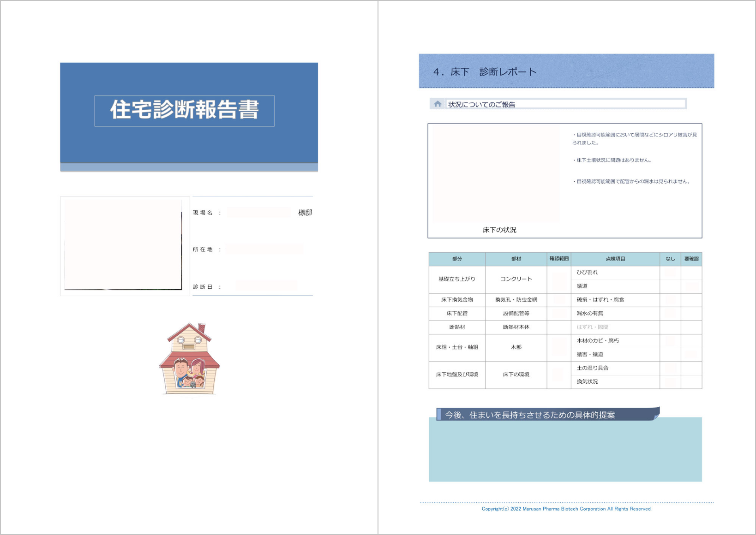Viewport: 756px width, 535px height.
Task: Select the 配管からの漏水は見られません note
Action: pyautogui.click(x=632, y=181)
